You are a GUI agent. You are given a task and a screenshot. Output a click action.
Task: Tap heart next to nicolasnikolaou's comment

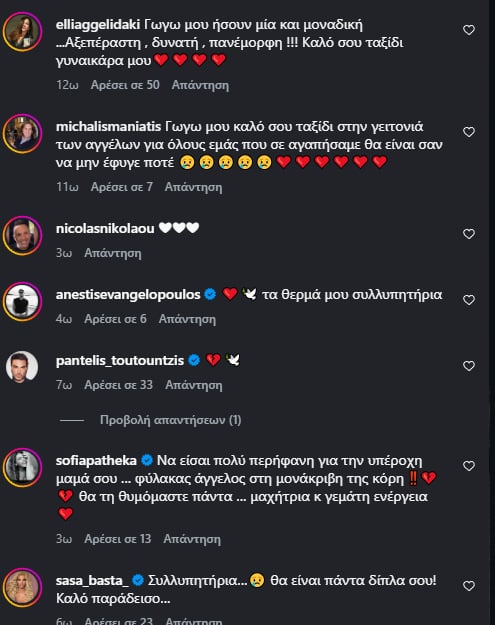[469, 234]
